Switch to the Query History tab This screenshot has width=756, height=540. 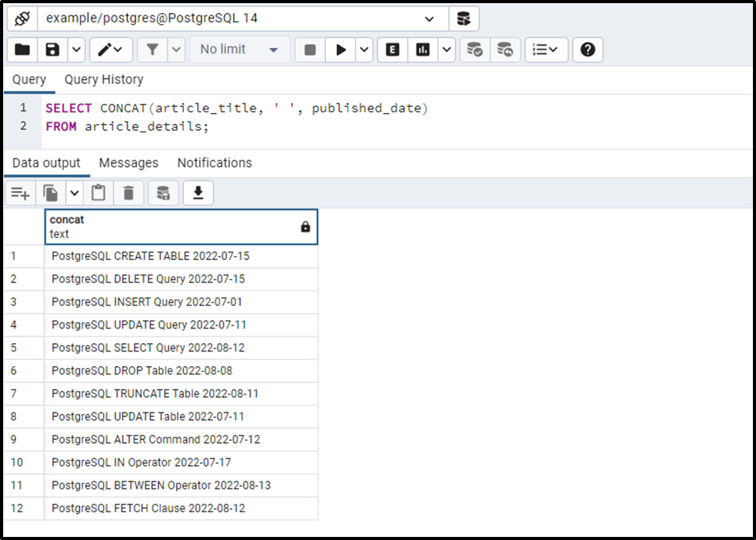pos(103,79)
